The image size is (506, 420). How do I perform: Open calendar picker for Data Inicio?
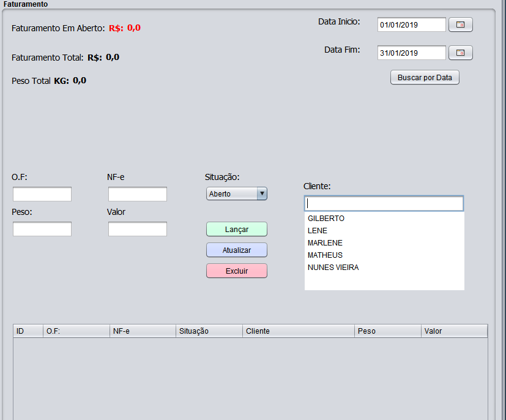point(461,24)
